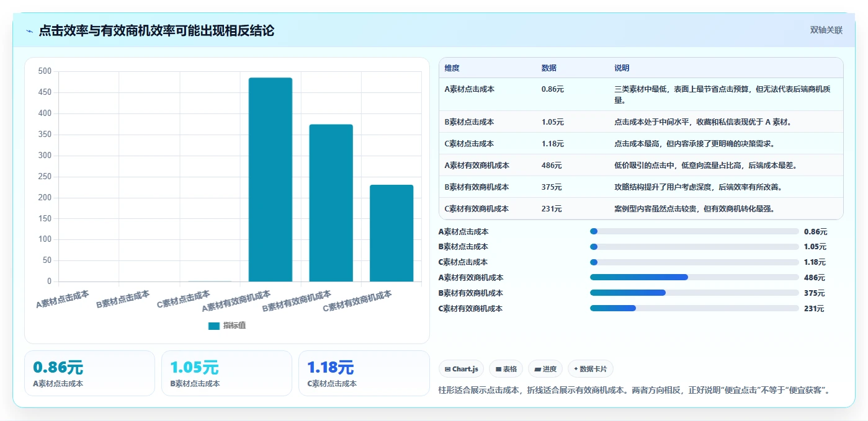868x421 pixels.
Task: Click the C素材点击成本 progress bar
Action: pos(694,262)
